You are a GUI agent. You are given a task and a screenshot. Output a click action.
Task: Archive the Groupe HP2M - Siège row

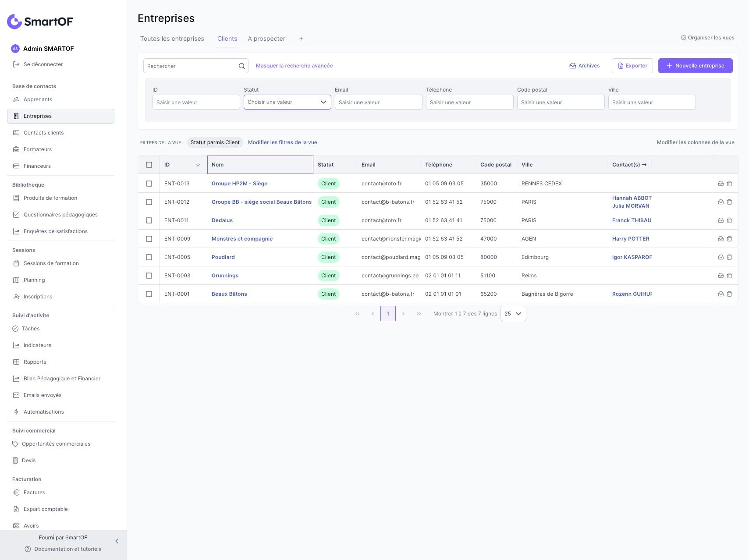[x=721, y=184]
